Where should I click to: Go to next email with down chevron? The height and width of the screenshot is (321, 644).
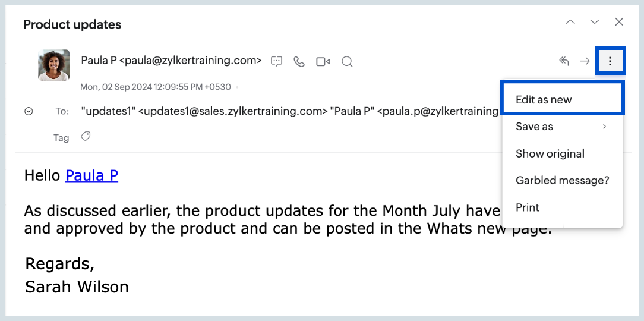pos(595,22)
